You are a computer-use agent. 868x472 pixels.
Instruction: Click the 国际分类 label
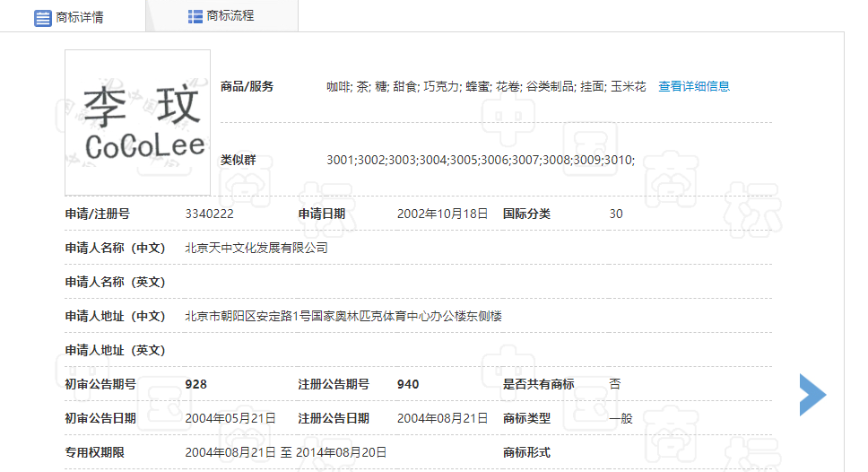[x=526, y=214]
